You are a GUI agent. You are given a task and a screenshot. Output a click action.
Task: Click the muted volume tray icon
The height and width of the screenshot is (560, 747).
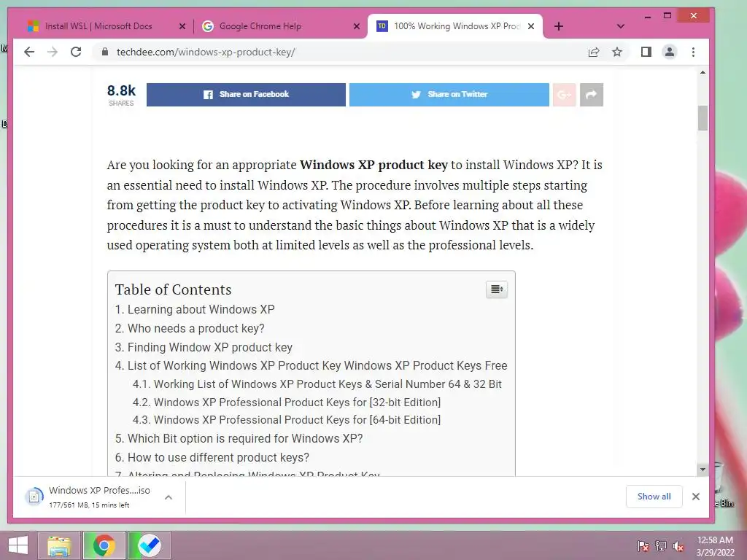click(x=678, y=546)
